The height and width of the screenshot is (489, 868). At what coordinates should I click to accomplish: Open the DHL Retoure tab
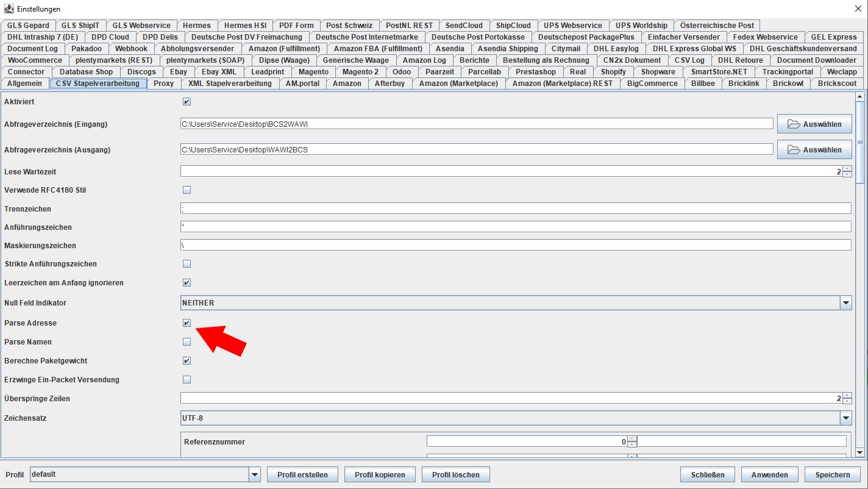[740, 60]
